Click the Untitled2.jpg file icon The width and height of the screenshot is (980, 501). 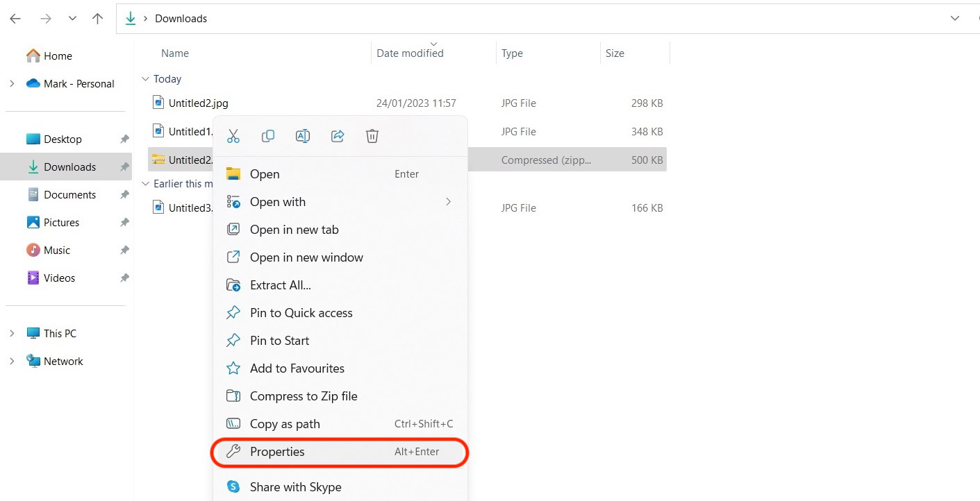(x=158, y=103)
